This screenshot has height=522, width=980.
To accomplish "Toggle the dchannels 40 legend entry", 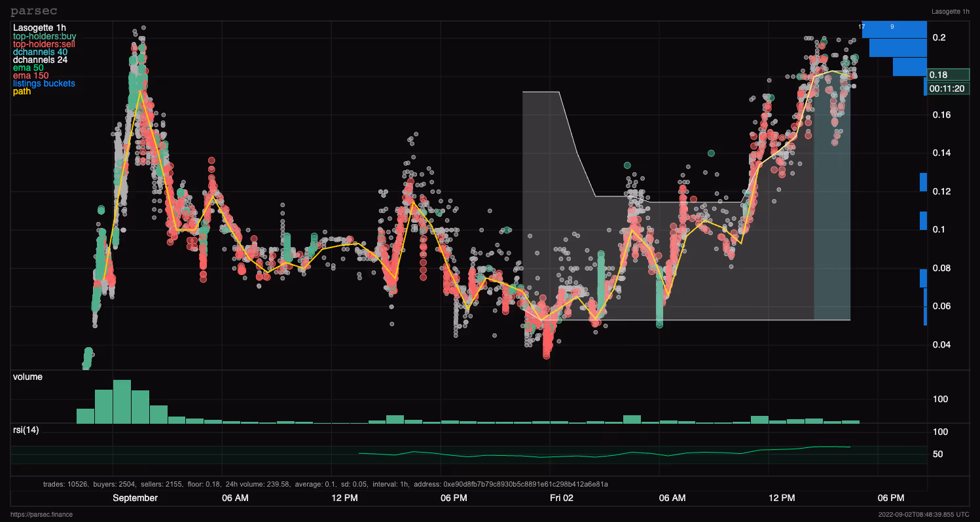I will point(40,52).
